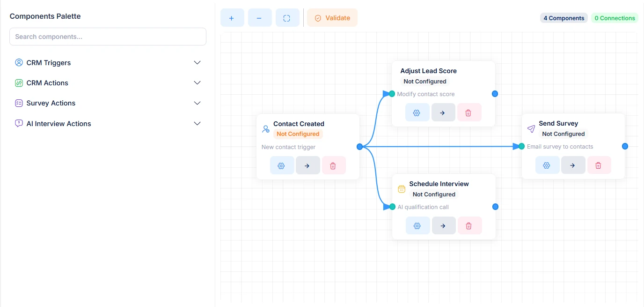Expand the Survey Actions section
The width and height of the screenshot is (644, 307).
pos(108,103)
